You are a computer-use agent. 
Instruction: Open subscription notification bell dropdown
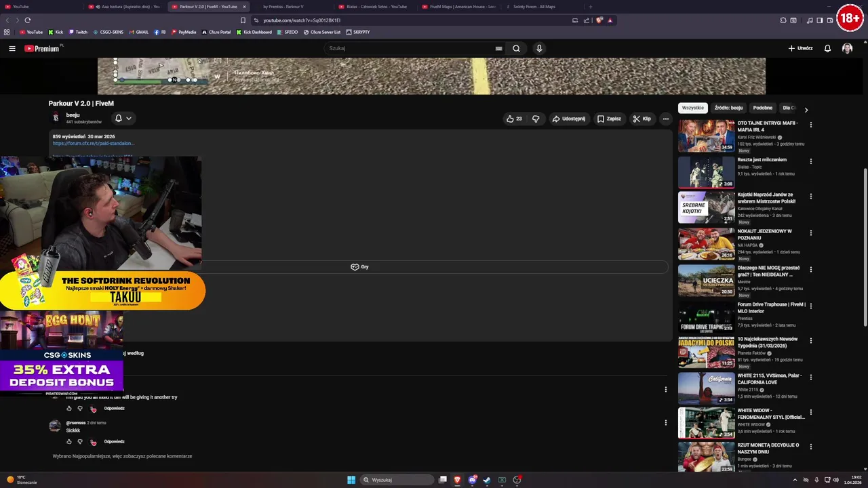123,118
